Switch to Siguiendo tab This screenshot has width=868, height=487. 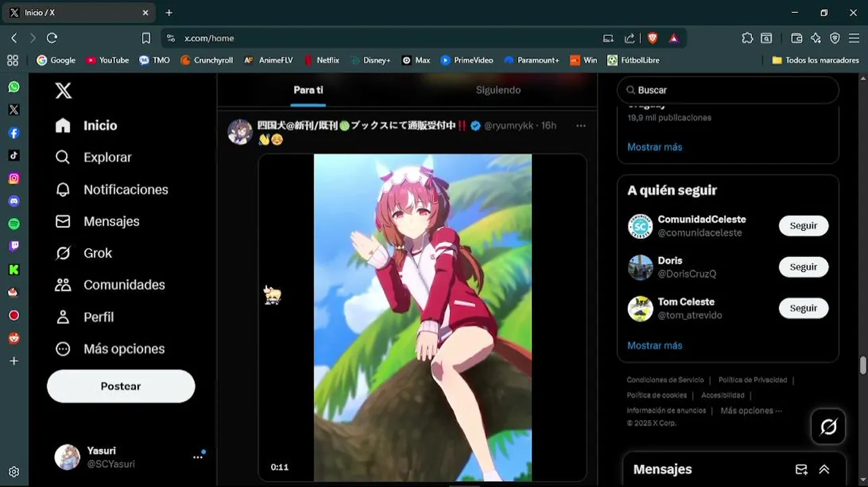[498, 90]
